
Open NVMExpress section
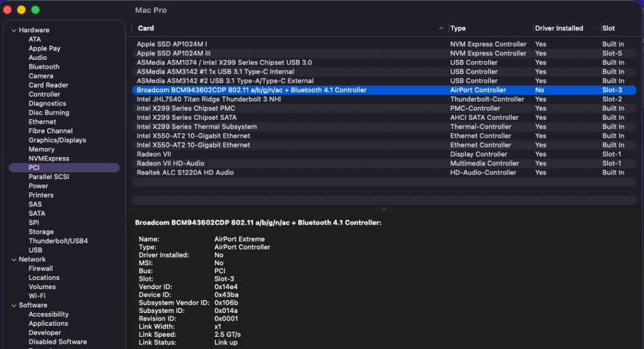pyautogui.click(x=49, y=158)
